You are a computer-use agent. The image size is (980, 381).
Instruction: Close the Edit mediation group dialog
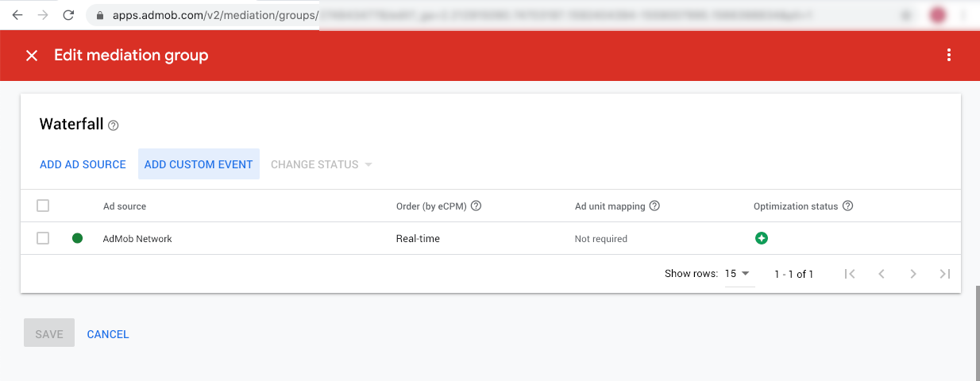click(32, 56)
